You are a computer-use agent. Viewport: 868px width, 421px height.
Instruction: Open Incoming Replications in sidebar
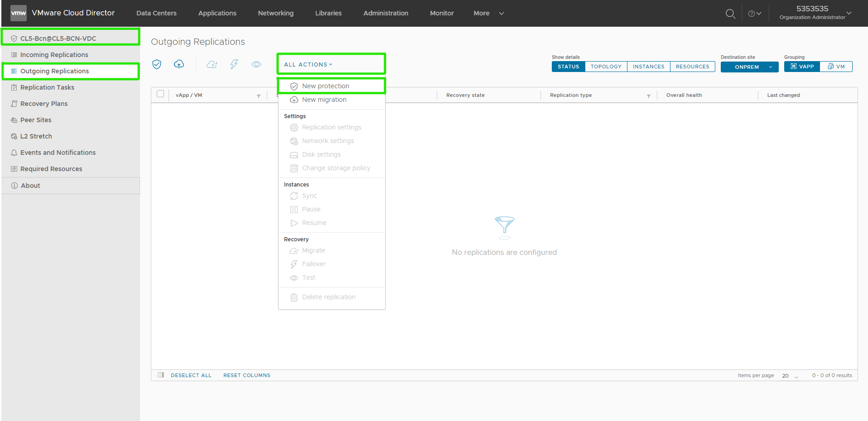pos(71,55)
